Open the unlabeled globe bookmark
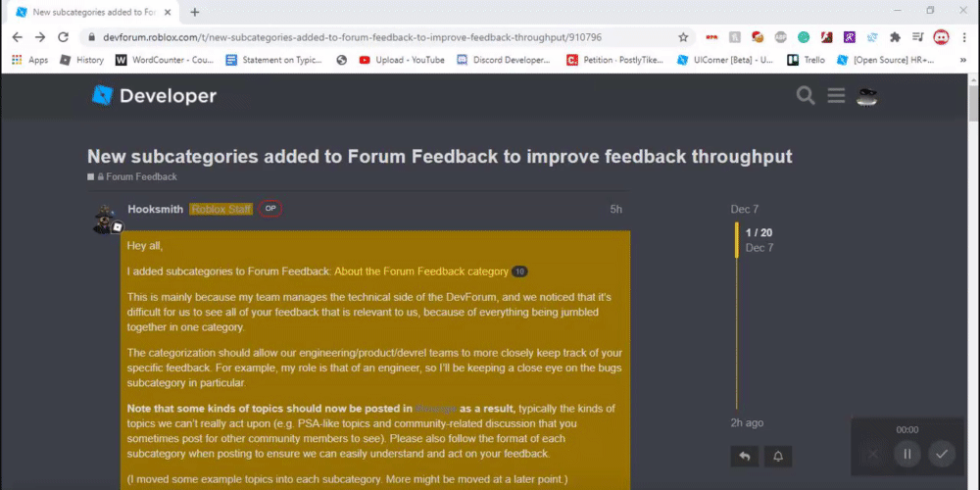The height and width of the screenshot is (490, 980). point(341,60)
